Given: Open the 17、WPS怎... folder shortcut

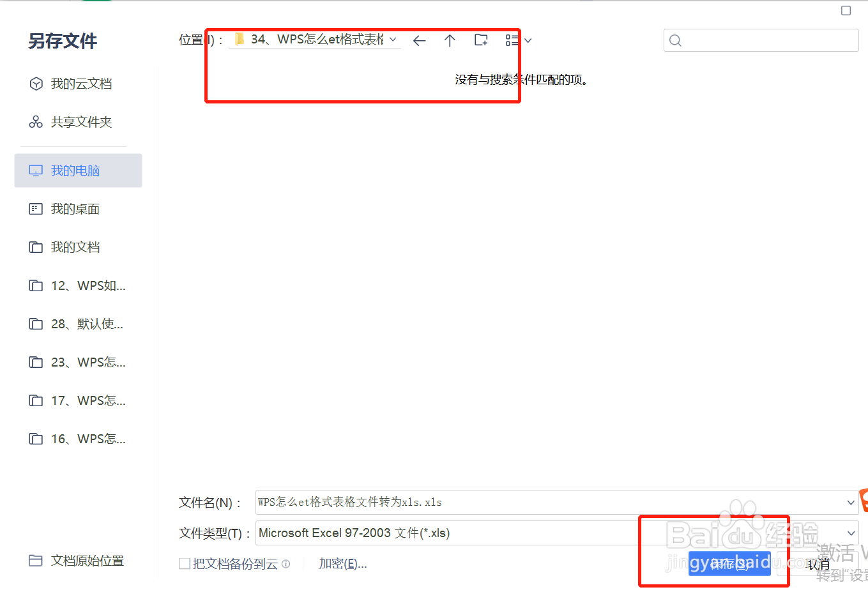Looking at the screenshot, I should coord(78,400).
